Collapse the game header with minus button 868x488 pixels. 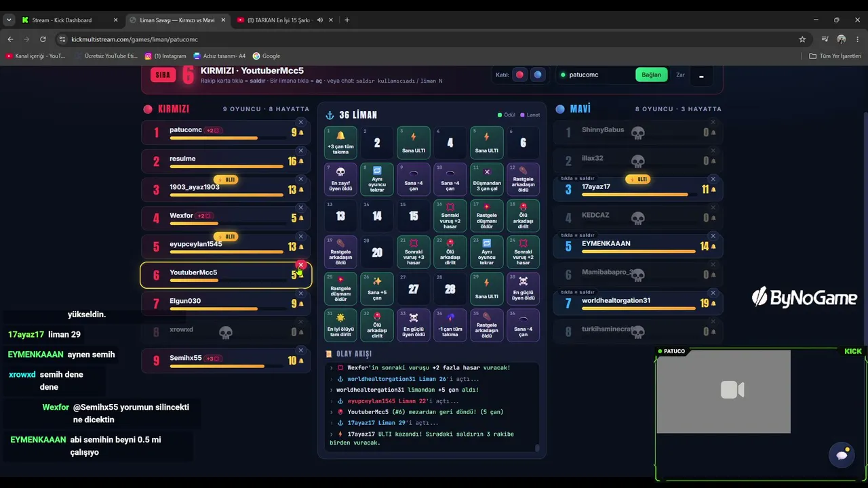tap(701, 77)
